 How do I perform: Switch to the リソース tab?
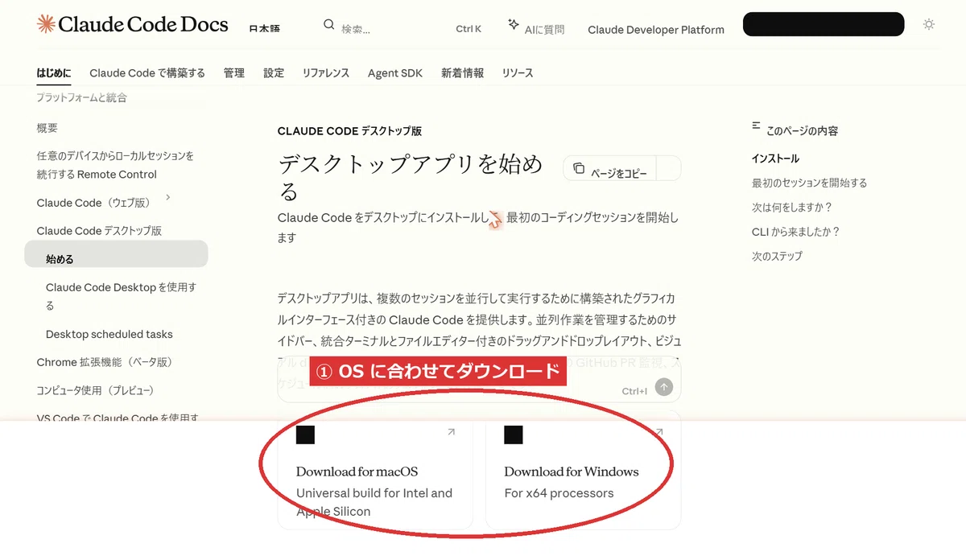point(518,73)
